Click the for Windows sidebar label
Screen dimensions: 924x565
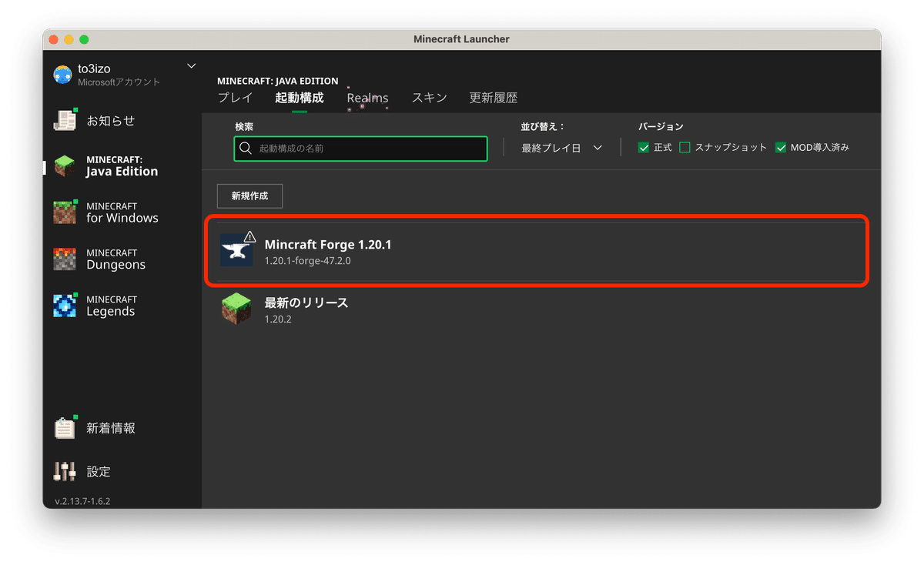click(x=122, y=218)
